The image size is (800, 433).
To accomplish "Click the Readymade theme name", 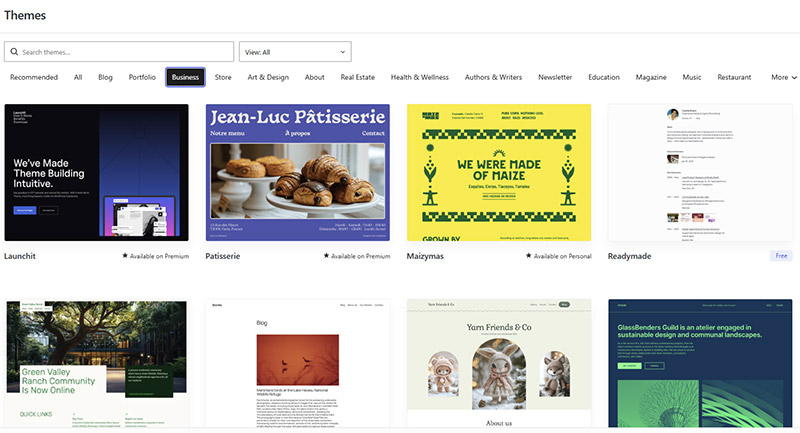I will click(630, 256).
